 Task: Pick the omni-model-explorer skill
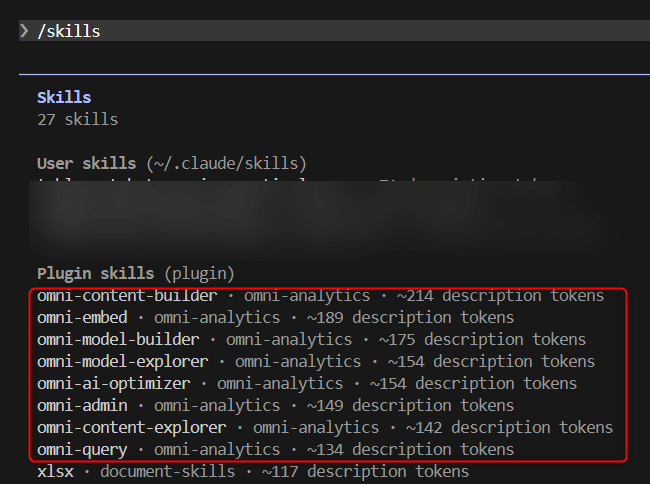point(122,361)
